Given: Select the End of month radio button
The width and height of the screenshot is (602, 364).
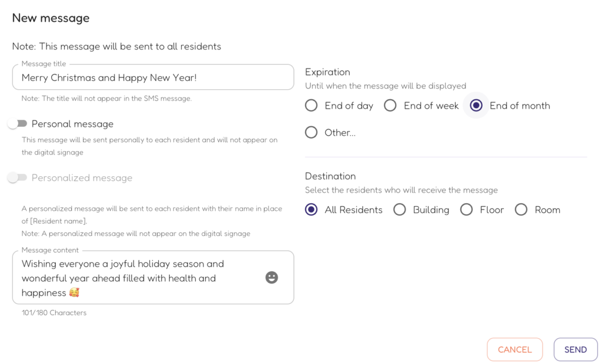Looking at the screenshot, I should (x=476, y=106).
